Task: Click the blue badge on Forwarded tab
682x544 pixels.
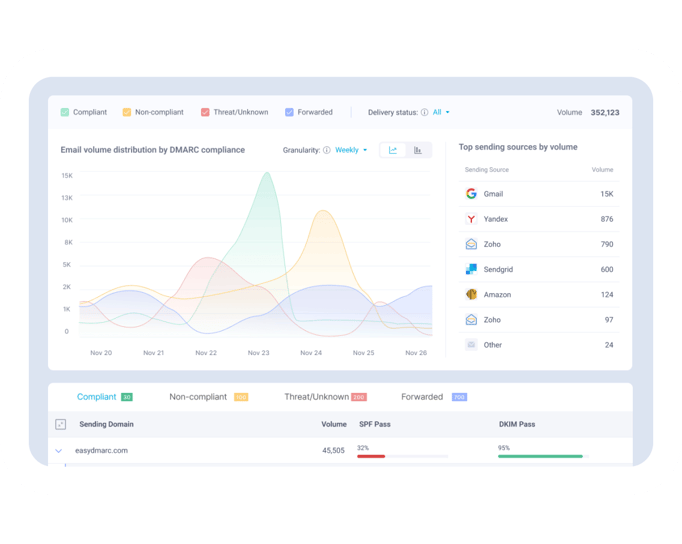Action: (x=459, y=397)
